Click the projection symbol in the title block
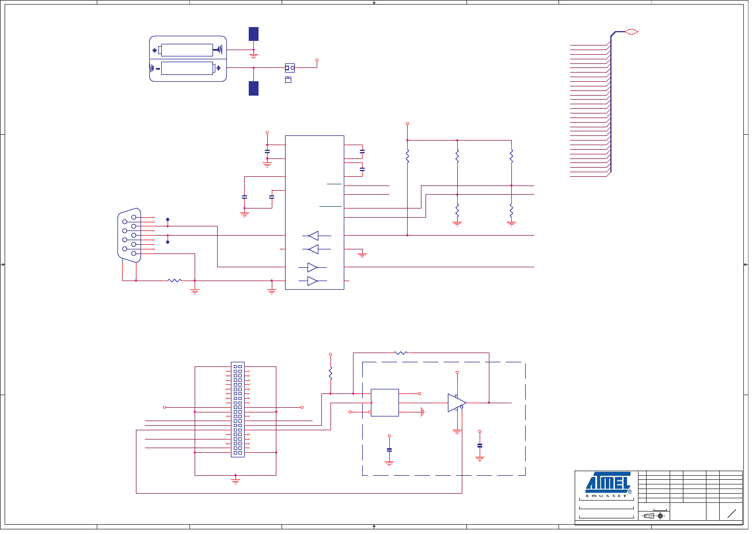 pos(654,516)
